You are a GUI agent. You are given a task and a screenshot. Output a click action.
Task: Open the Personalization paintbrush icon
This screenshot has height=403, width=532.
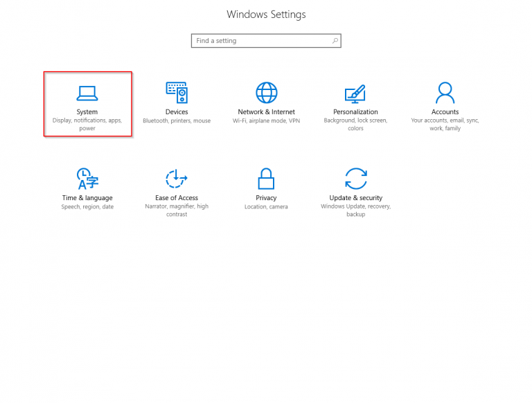tap(355, 93)
